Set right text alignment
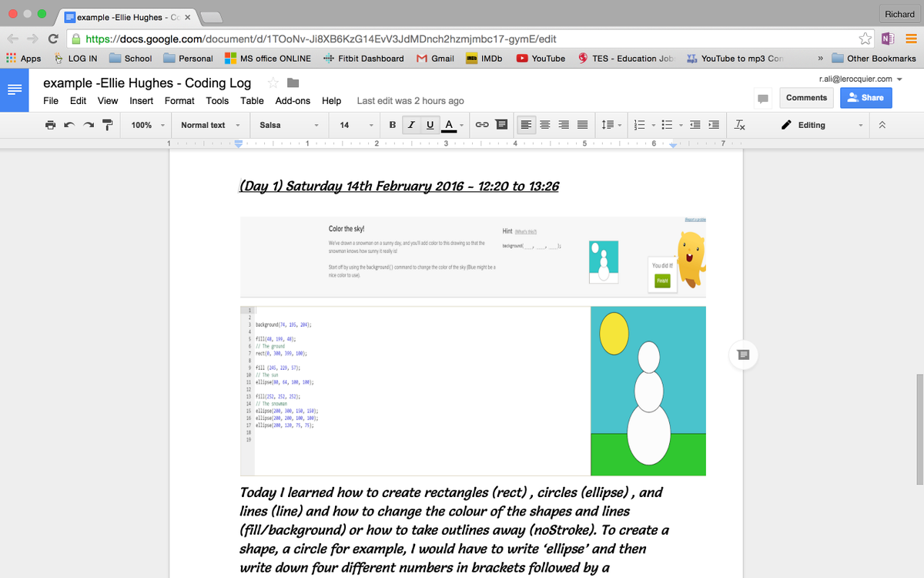This screenshot has height=578, width=924. 564,125
